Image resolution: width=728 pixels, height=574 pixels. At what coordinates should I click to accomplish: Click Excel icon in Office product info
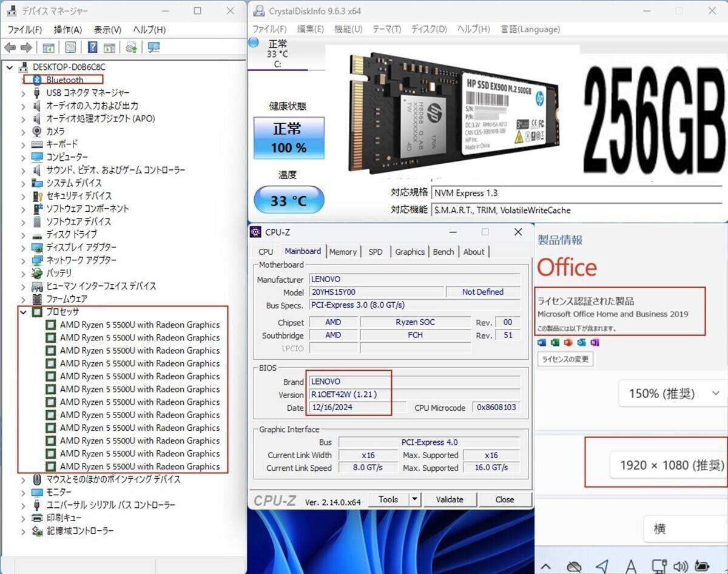pyautogui.click(x=555, y=343)
